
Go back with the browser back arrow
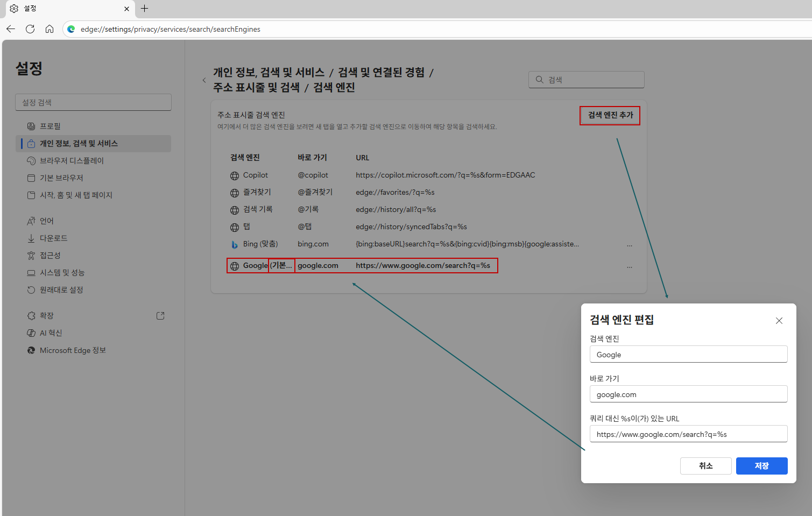(11, 29)
